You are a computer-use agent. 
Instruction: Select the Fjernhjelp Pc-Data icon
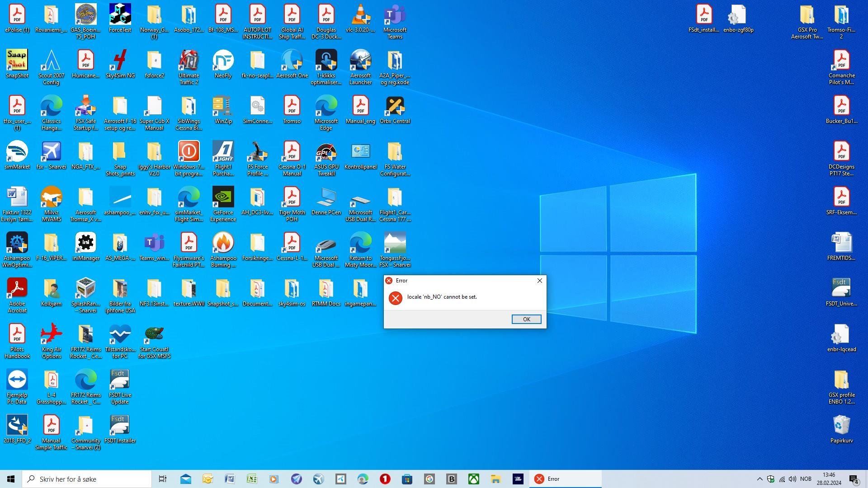pos(17,387)
